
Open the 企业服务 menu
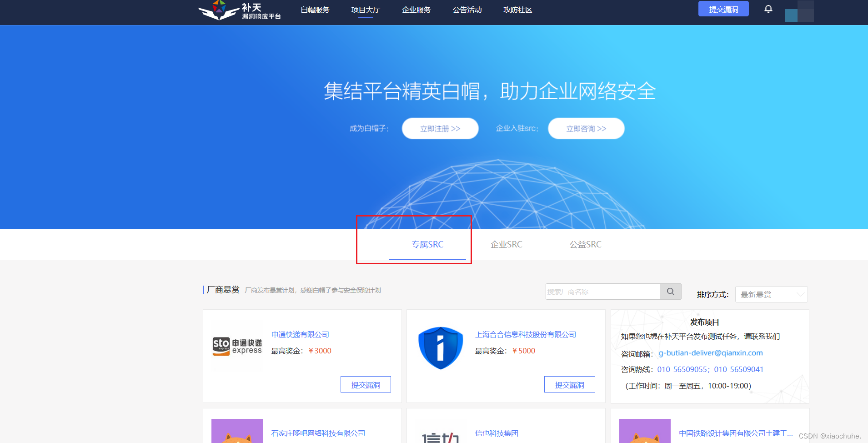pyautogui.click(x=416, y=10)
